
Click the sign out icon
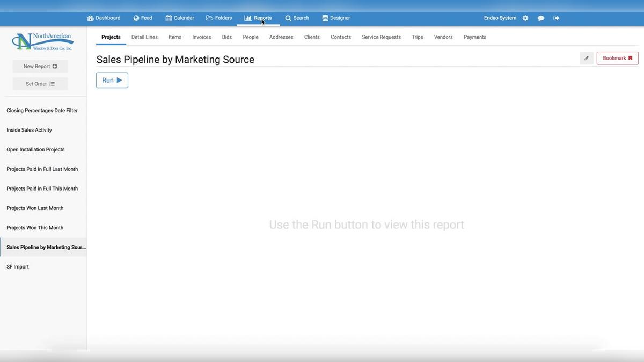click(557, 18)
